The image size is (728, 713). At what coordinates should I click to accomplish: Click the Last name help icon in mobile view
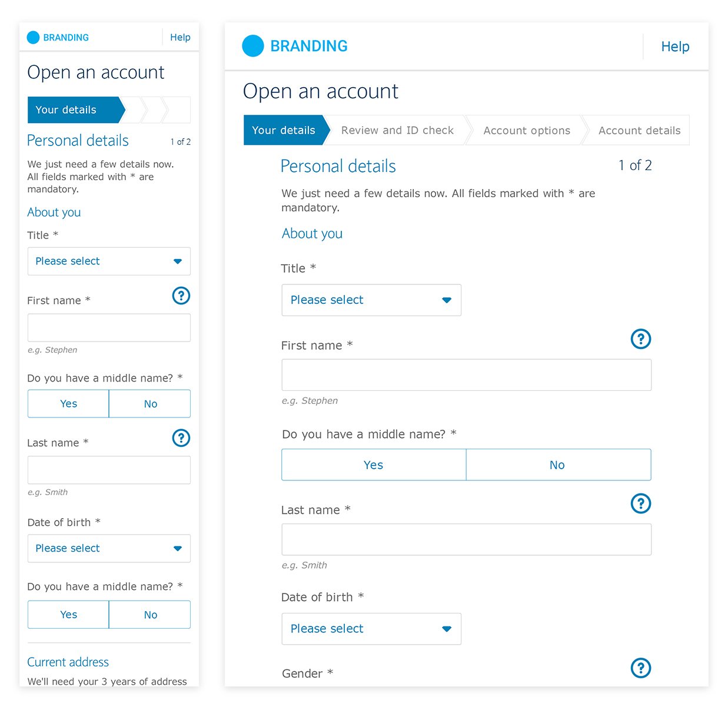(181, 438)
